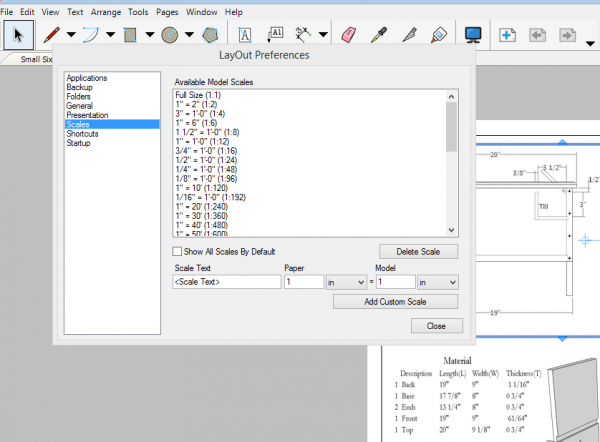This screenshot has height=442, width=600.
Task: Toggle Show All Scales By Default
Action: [177, 251]
